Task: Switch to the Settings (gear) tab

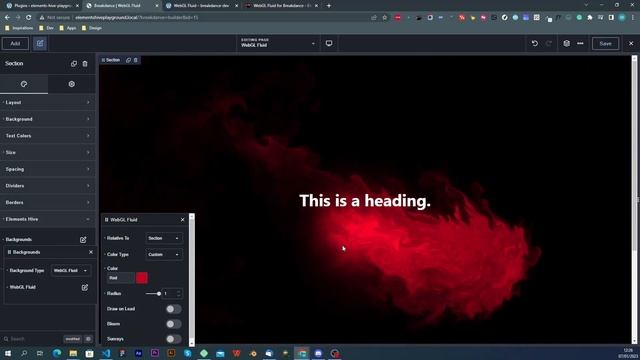Action: [72, 84]
